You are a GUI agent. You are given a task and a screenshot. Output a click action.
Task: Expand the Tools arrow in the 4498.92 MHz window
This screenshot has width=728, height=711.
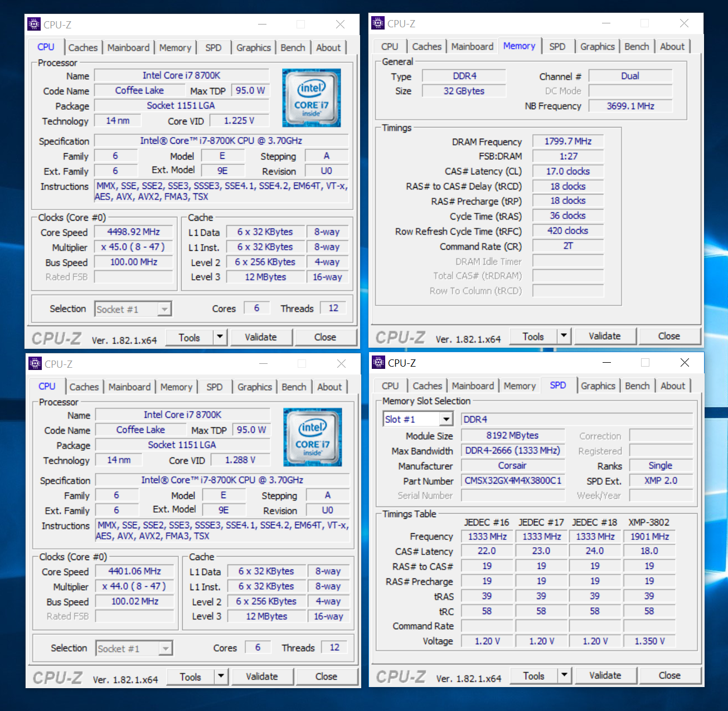[x=220, y=337]
